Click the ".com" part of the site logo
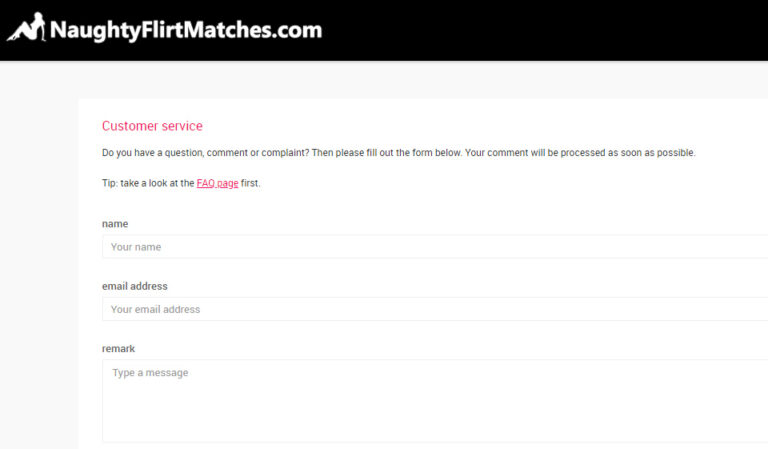Screen dimensions: 768x449 [297, 30]
